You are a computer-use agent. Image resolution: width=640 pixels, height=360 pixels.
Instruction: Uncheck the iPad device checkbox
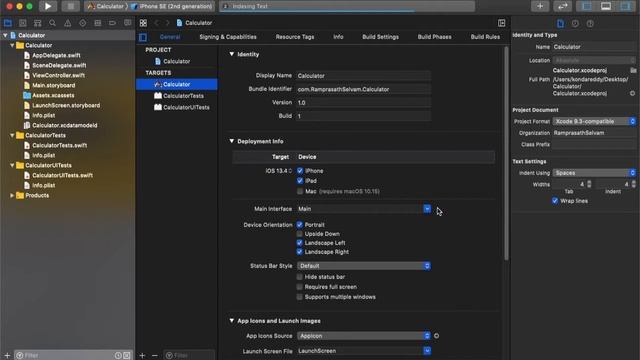pyautogui.click(x=300, y=180)
